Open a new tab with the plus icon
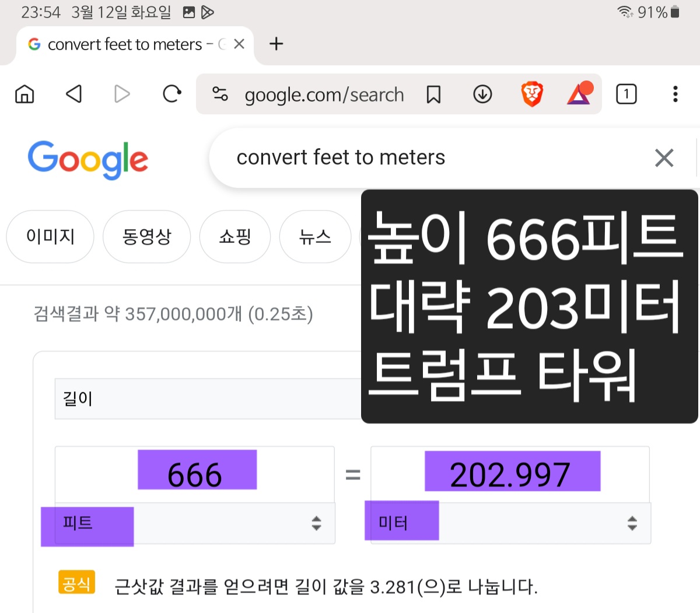Viewport: 700px width, 613px height. [276, 44]
